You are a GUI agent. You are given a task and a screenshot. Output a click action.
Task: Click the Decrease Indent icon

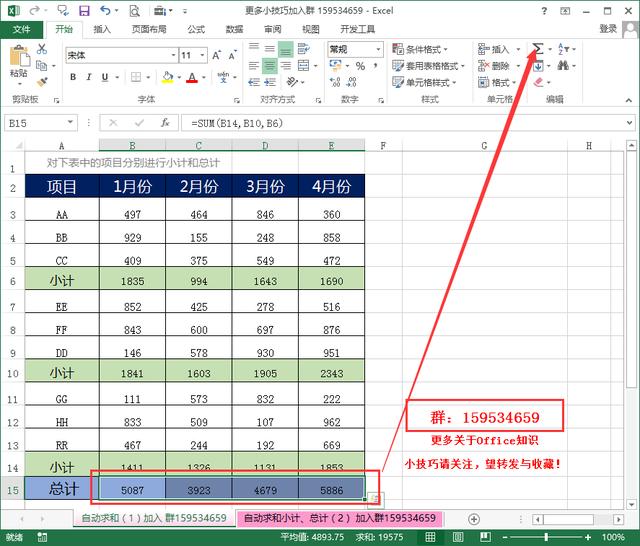(254, 82)
